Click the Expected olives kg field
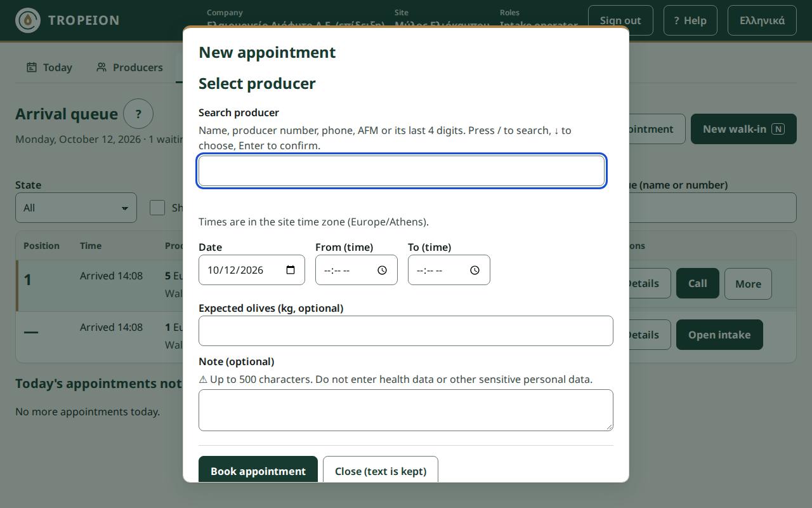The image size is (812, 508). point(406,331)
